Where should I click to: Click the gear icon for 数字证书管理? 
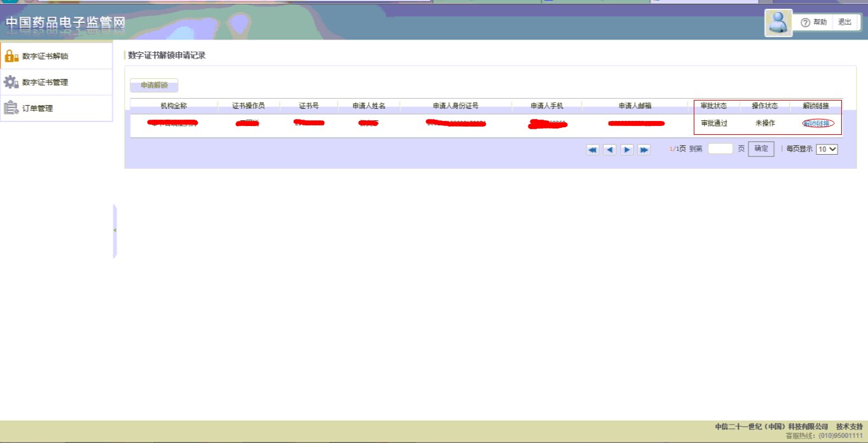click(x=11, y=82)
